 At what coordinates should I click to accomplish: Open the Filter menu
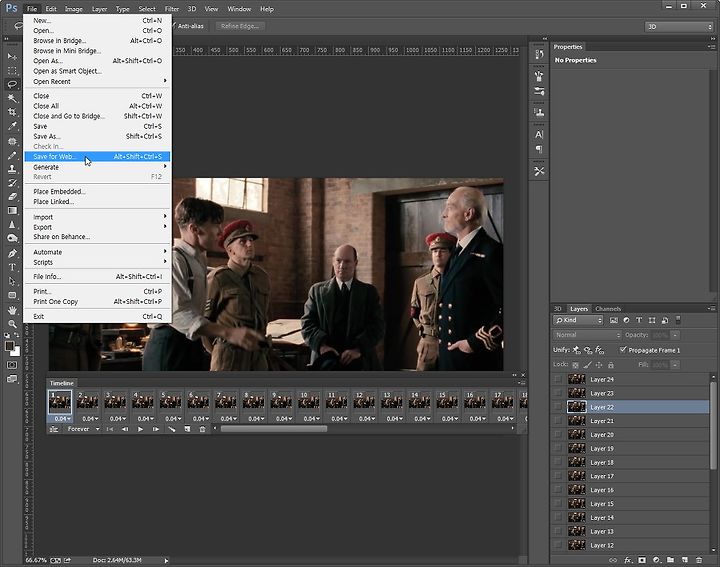coord(172,9)
